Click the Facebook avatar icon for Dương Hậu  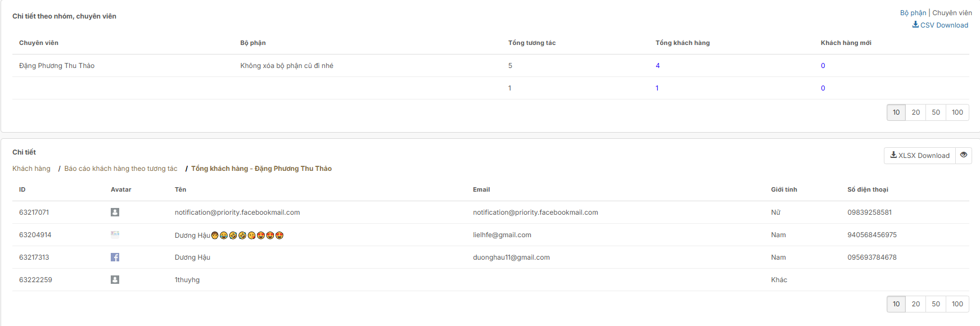115,257
